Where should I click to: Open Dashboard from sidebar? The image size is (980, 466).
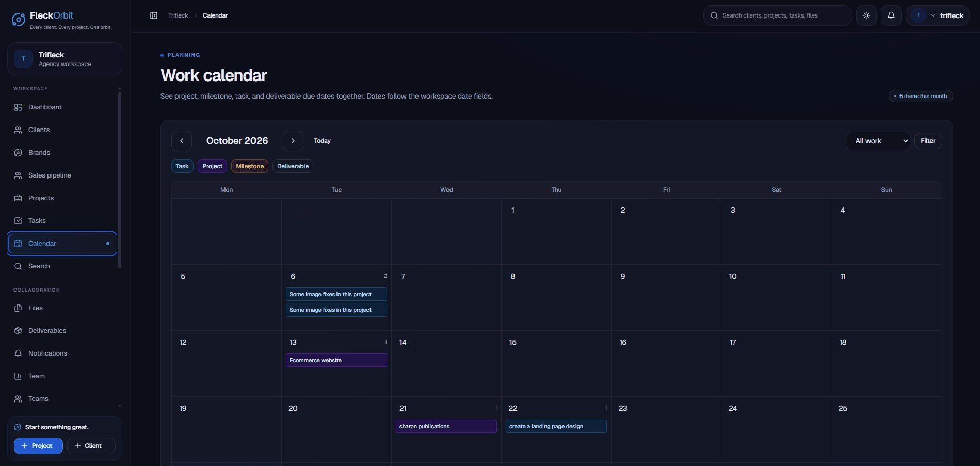point(62,107)
